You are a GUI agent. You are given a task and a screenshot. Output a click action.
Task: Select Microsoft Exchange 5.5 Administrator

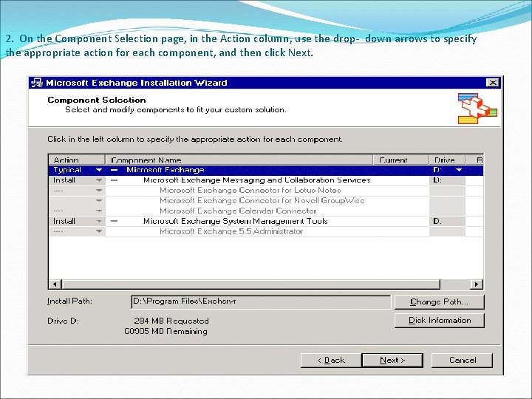231,231
